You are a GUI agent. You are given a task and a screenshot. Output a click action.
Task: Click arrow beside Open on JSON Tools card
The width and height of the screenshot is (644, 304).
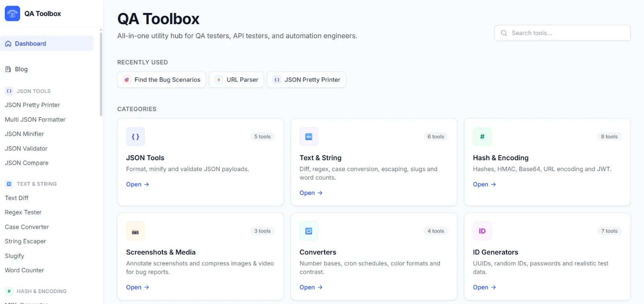point(147,184)
